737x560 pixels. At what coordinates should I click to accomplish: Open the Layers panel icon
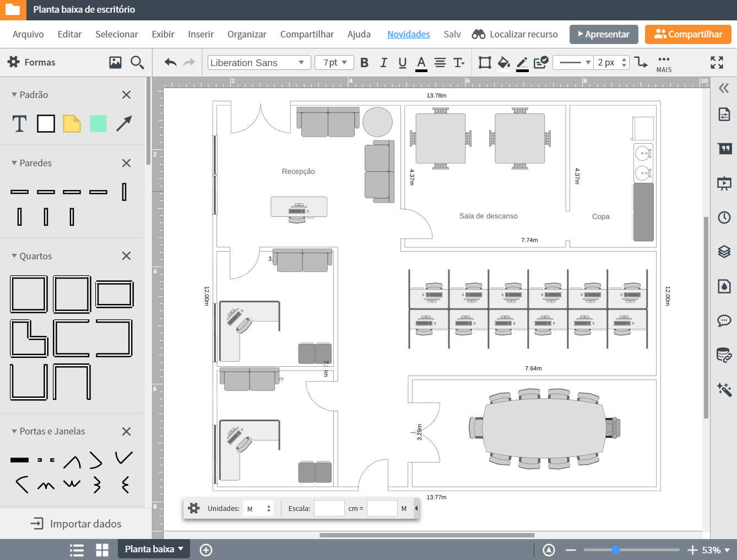(x=724, y=252)
